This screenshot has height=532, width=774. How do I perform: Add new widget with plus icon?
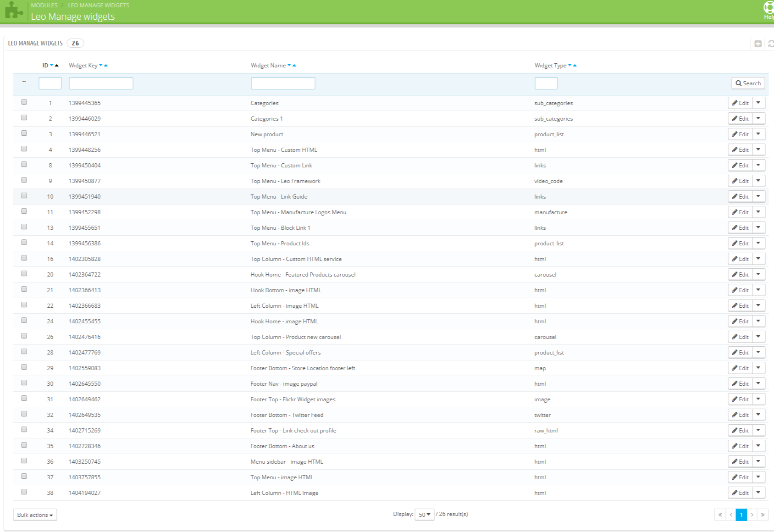(758, 44)
